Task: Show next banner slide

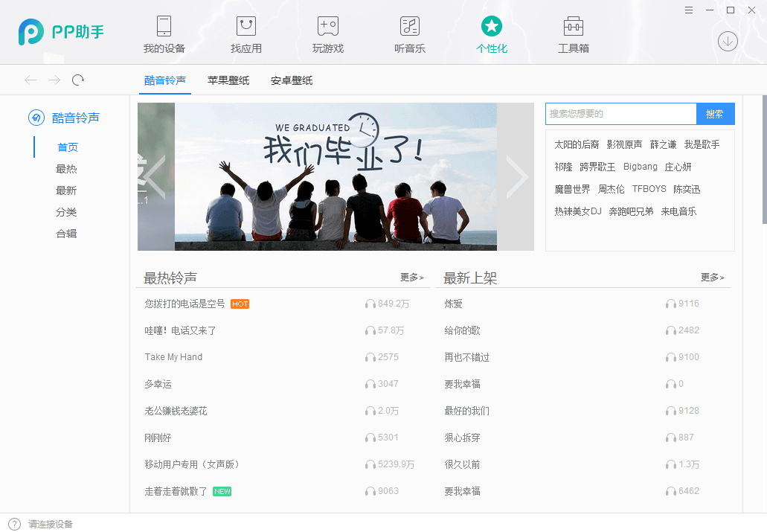Action: pos(516,176)
